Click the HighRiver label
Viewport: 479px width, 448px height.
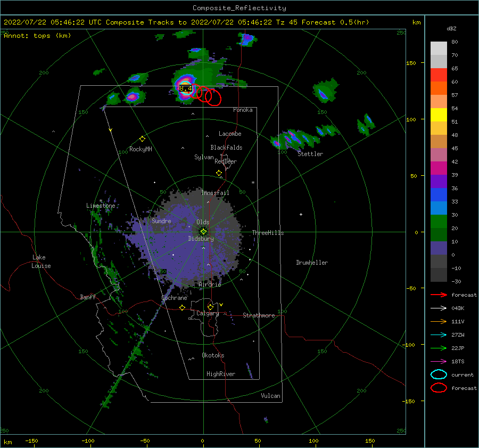(221, 374)
